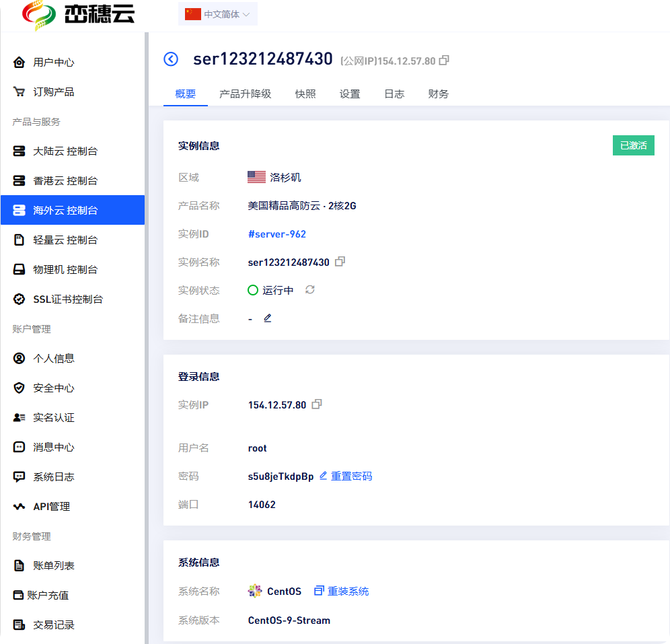This screenshot has width=670, height=644.
Task: Open 个人信息 in account management
Action: [73, 358]
